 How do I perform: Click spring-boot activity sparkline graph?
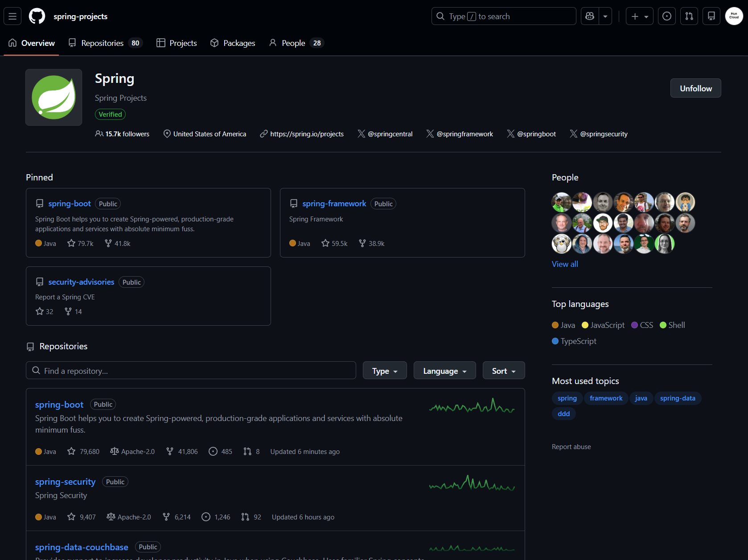point(472,405)
